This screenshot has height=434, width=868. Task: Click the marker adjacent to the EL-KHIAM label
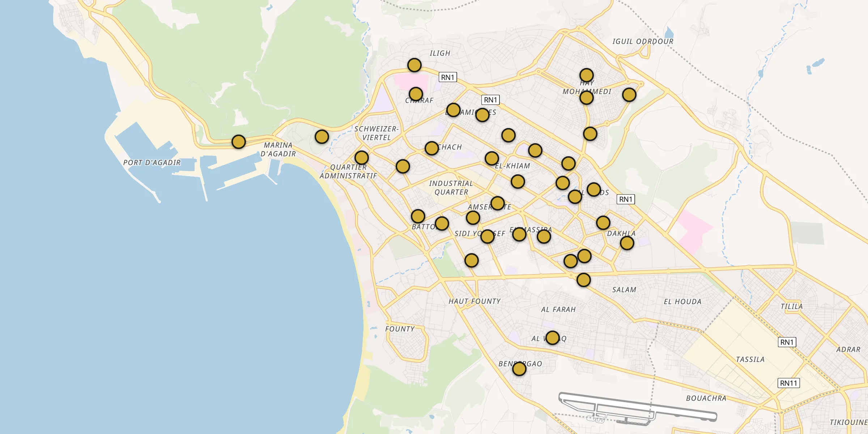(x=492, y=158)
